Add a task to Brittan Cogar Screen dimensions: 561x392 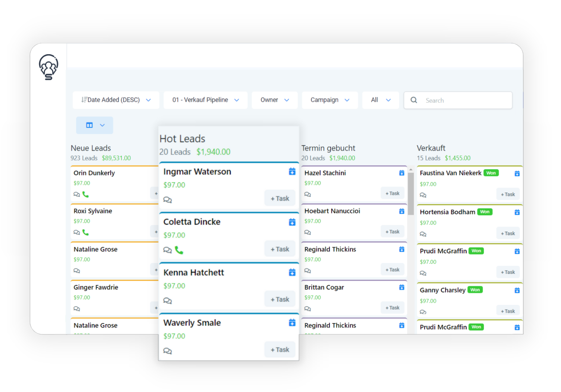click(392, 308)
